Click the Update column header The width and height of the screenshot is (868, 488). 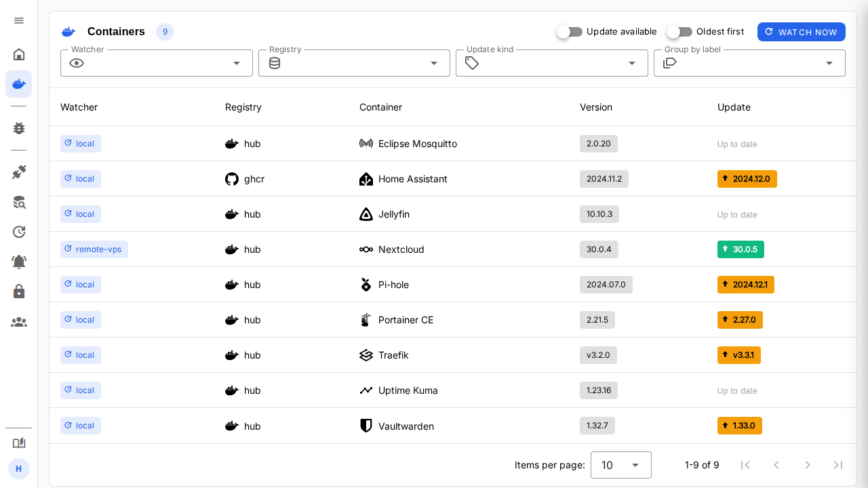click(734, 107)
